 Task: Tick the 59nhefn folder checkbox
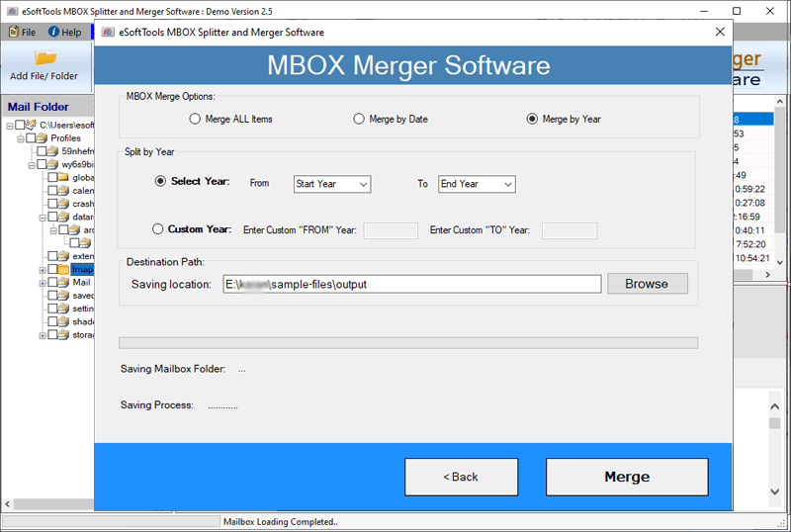click(x=42, y=151)
